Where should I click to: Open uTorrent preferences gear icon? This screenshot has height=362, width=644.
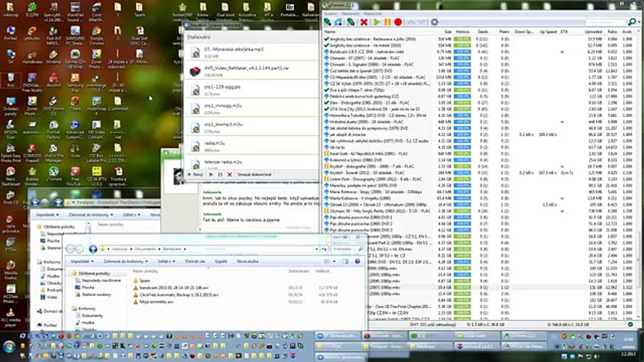[435, 22]
